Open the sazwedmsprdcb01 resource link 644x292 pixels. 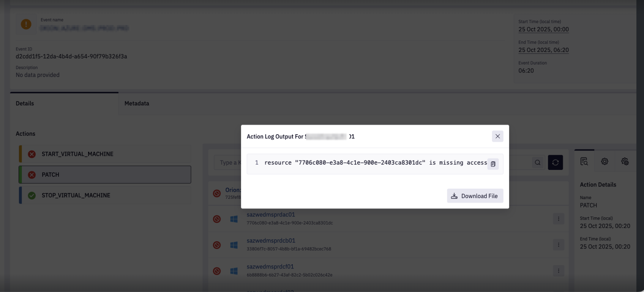[x=271, y=241]
